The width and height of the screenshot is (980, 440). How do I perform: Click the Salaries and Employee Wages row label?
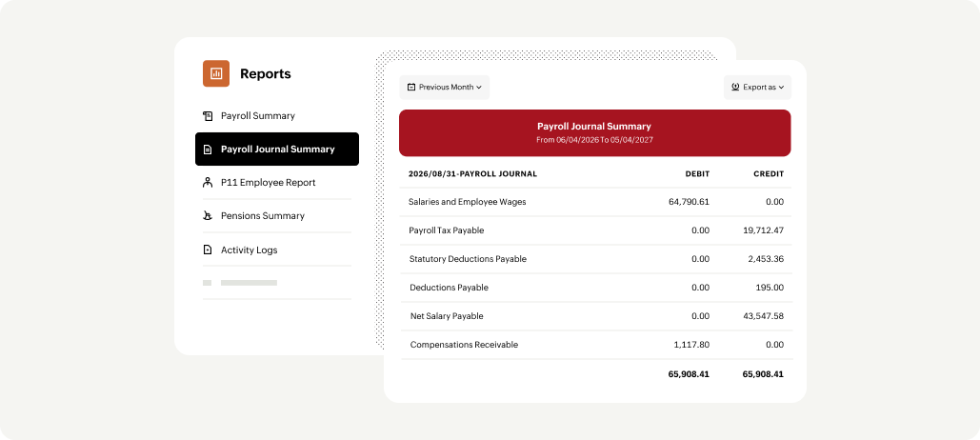tap(467, 203)
